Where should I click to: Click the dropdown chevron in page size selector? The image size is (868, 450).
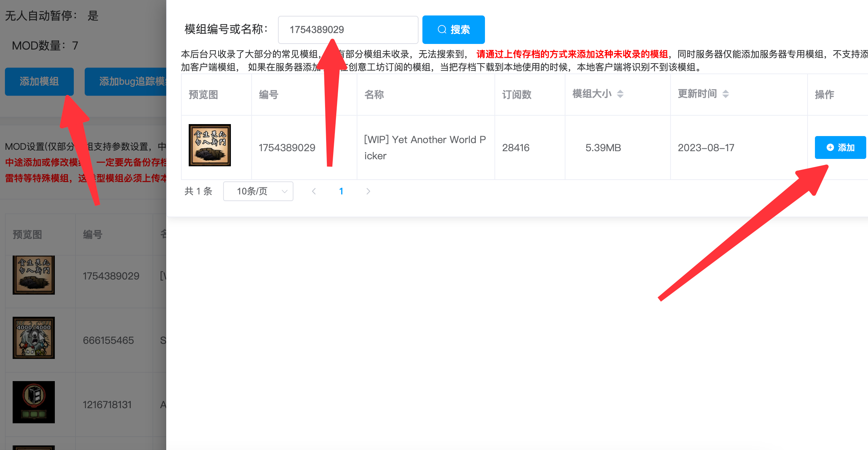tap(285, 191)
